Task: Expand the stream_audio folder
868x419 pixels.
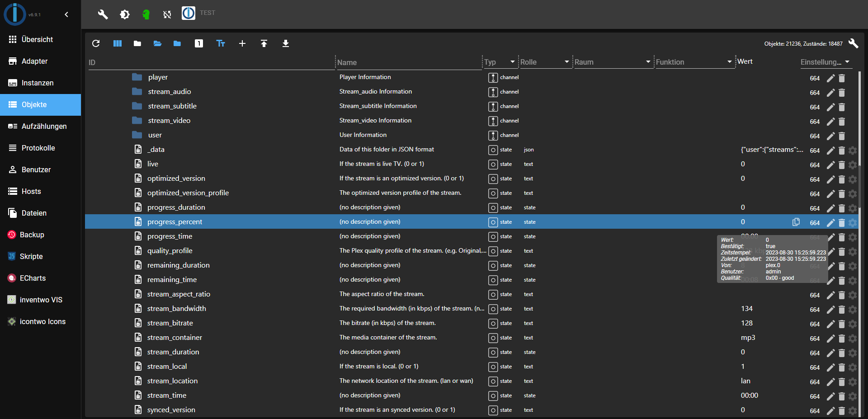Action: coord(137,91)
